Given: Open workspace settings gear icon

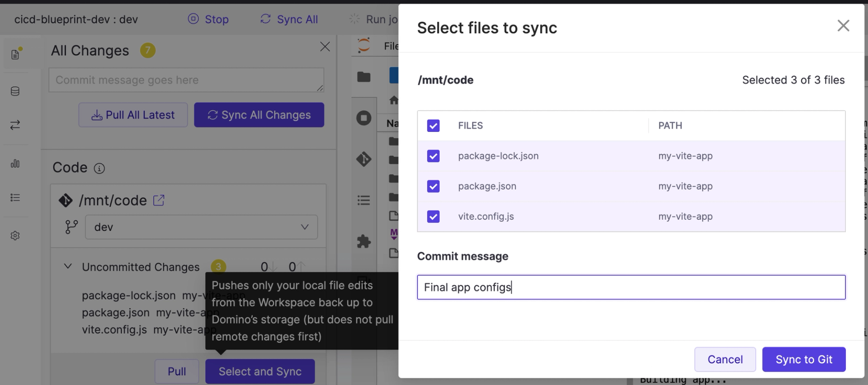Looking at the screenshot, I should [x=15, y=235].
